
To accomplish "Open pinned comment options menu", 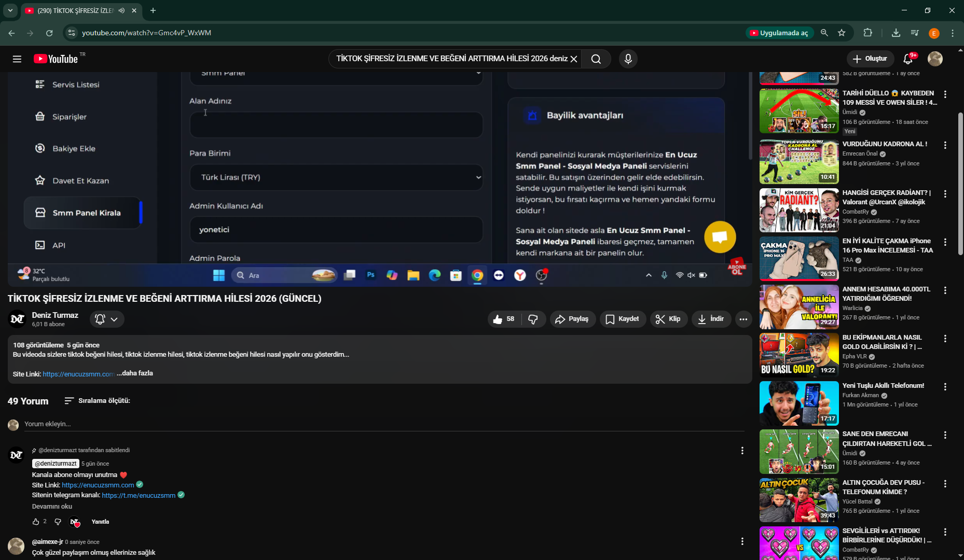I will tap(742, 451).
